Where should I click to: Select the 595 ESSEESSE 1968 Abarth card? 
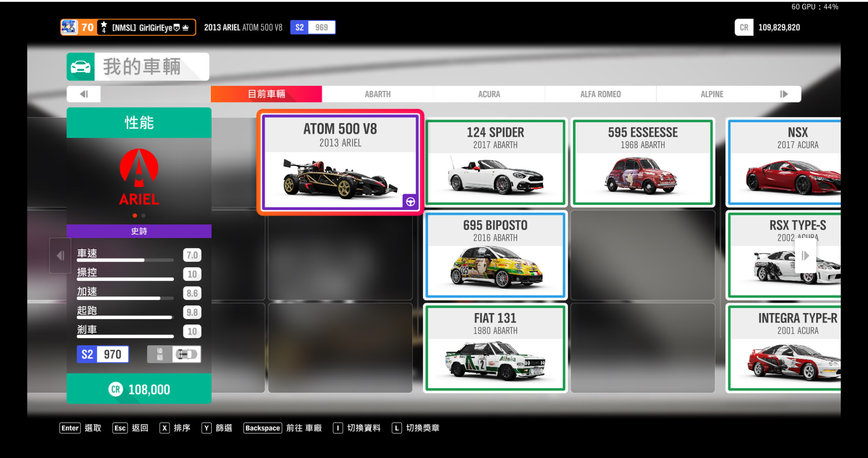[642, 163]
